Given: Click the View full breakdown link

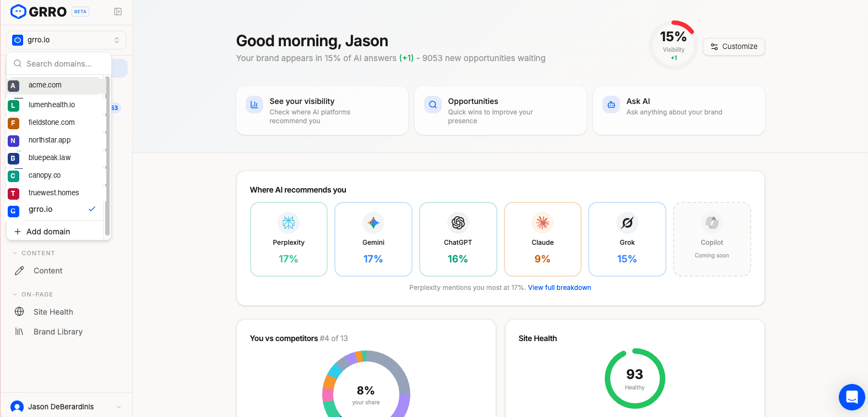Looking at the screenshot, I should (x=560, y=288).
